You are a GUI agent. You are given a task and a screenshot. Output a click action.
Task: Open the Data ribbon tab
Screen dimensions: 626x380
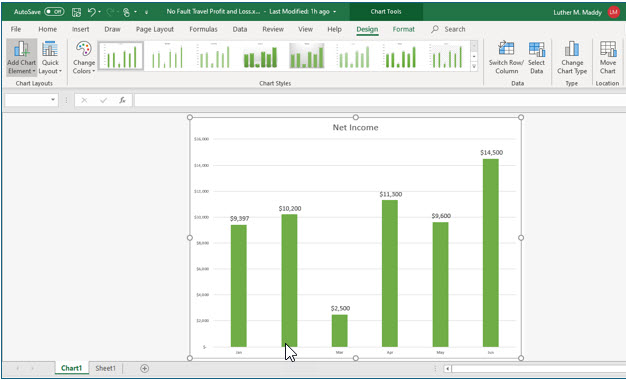[240, 29]
